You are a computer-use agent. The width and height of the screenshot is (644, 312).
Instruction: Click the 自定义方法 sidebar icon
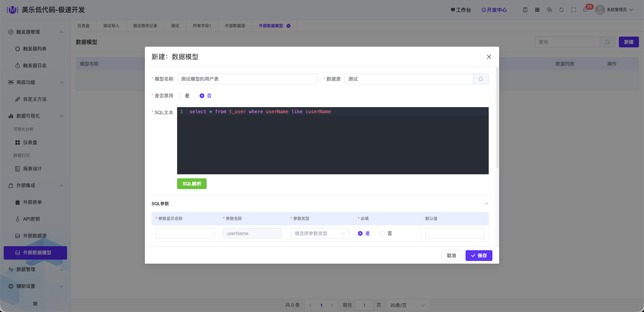[17, 99]
